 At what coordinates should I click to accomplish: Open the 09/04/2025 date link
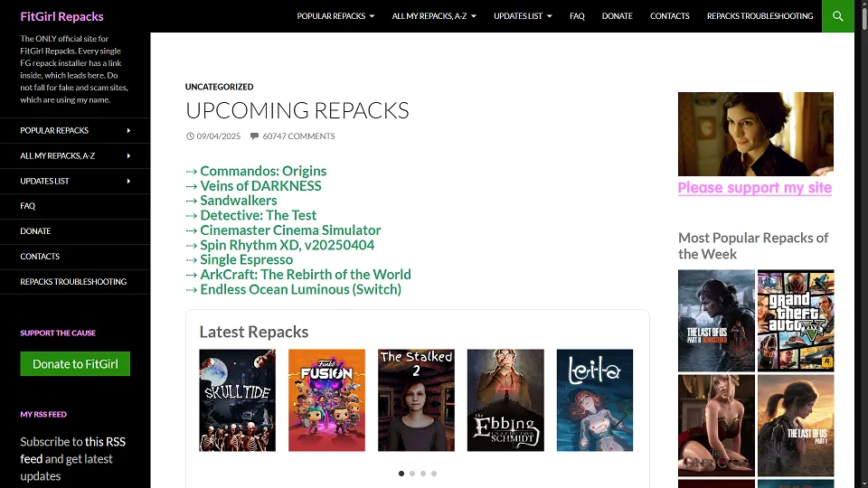219,136
